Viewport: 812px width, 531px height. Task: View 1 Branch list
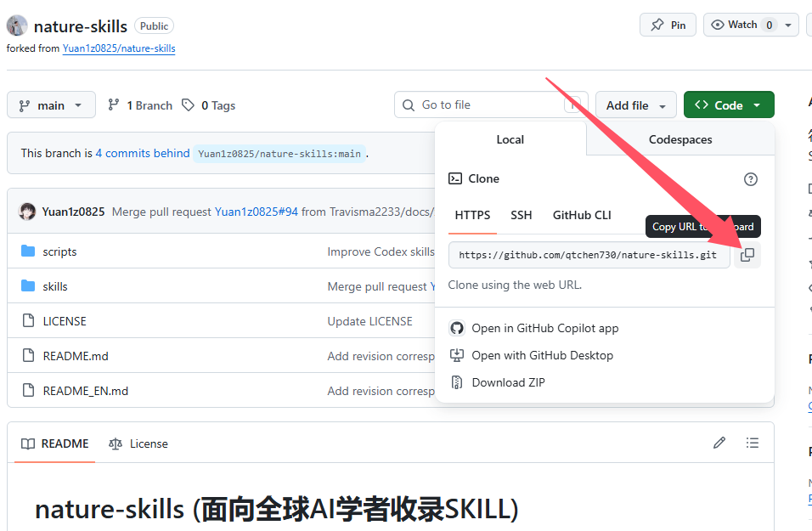[x=140, y=105]
